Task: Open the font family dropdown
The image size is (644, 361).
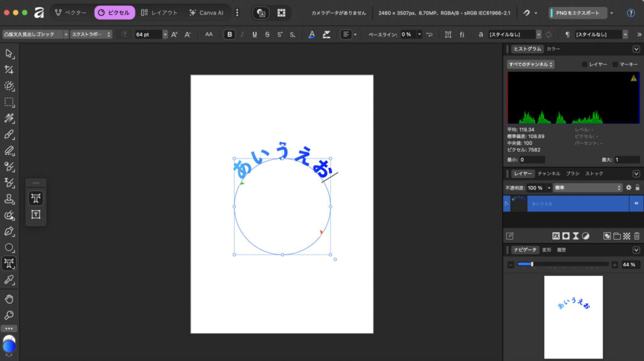Action: pyautogui.click(x=35, y=35)
